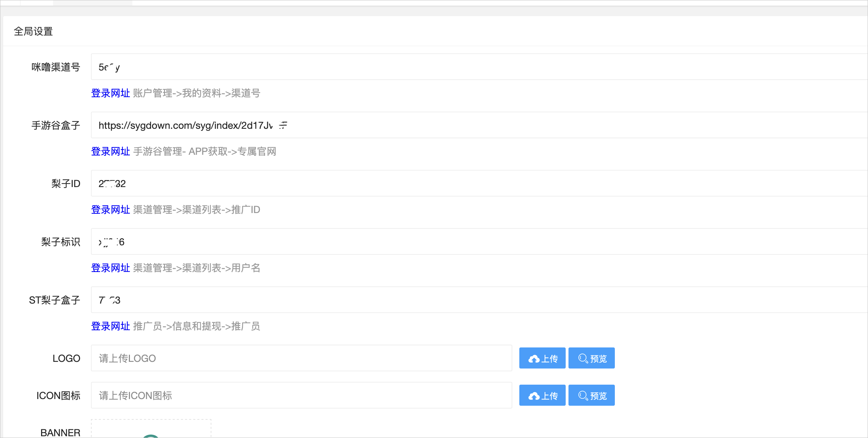
Task: Click hint text 账户管理->我的资料->渠道号
Action: 197,93
